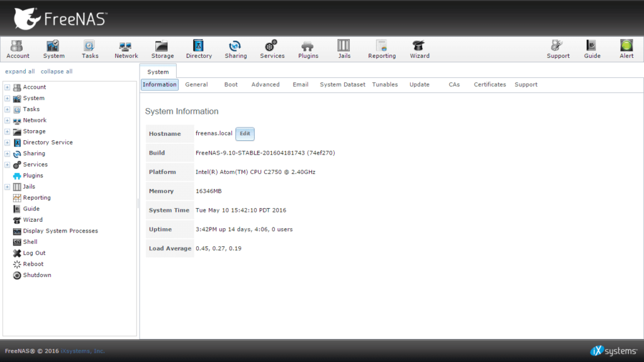The image size is (644, 362).
Task: Expand the System tree node
Action: (8, 98)
